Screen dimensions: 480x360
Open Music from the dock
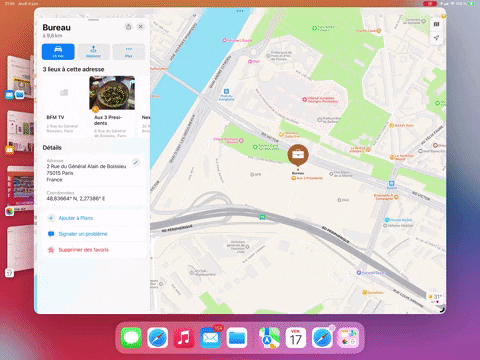coord(184,338)
